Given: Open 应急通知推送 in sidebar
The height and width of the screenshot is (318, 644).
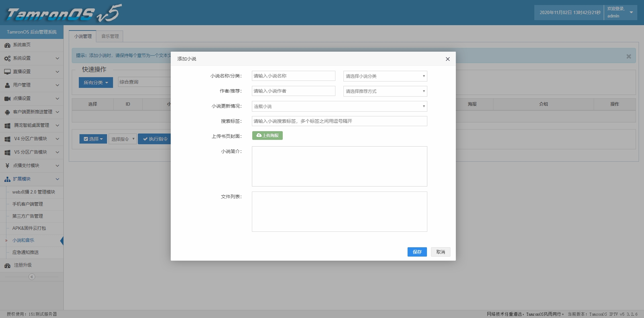Looking at the screenshot, I should [25, 252].
